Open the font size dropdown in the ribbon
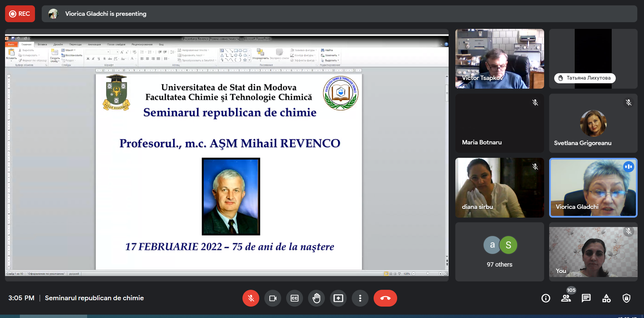The height and width of the screenshot is (318, 644). pos(117,52)
